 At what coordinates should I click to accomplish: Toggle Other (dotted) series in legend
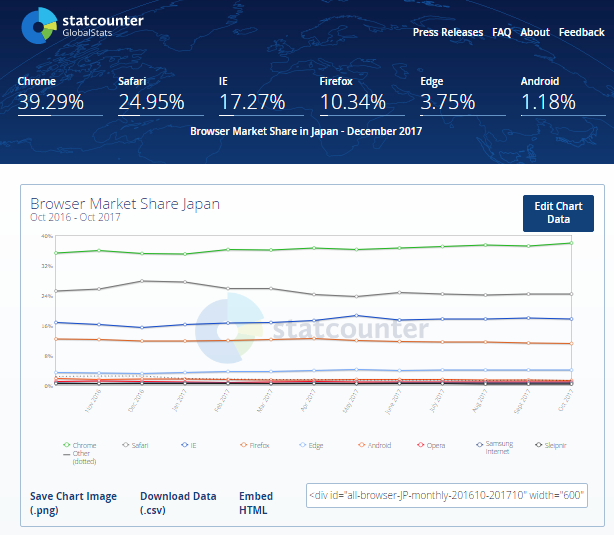(80, 457)
